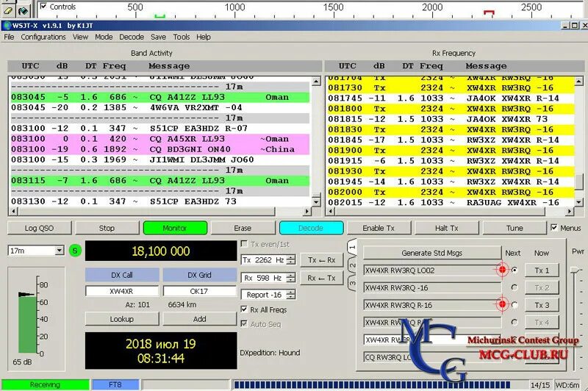The height and width of the screenshot is (391, 588).
Task: Click the green S split indicator circle
Action: click(x=75, y=251)
